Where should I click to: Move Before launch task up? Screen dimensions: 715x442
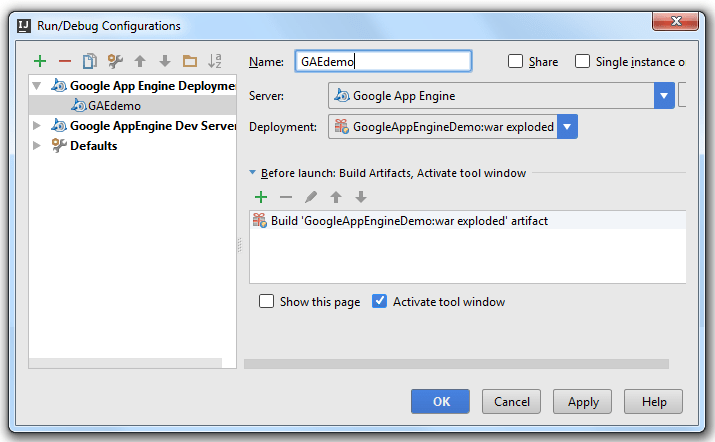pos(336,197)
